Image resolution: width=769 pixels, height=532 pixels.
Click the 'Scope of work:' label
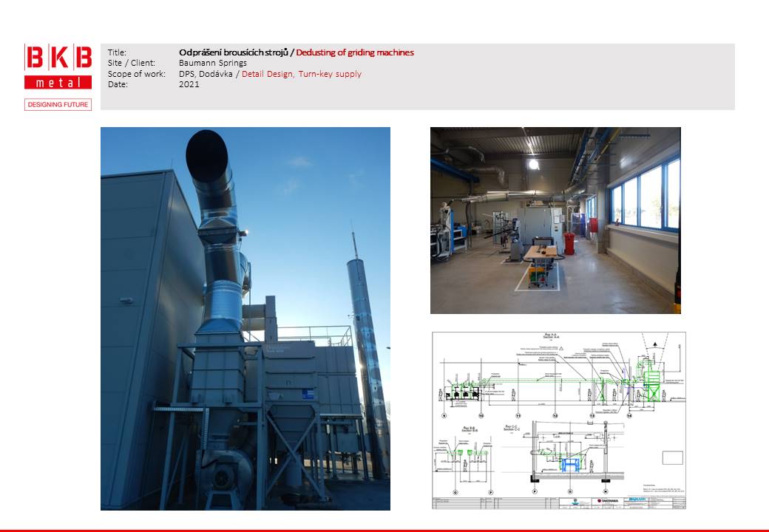(136, 74)
